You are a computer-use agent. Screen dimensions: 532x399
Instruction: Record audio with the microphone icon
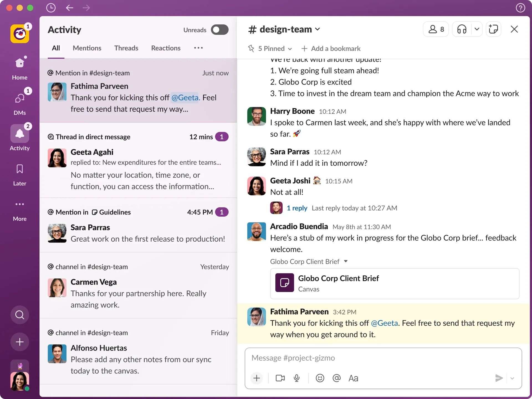[x=297, y=378]
